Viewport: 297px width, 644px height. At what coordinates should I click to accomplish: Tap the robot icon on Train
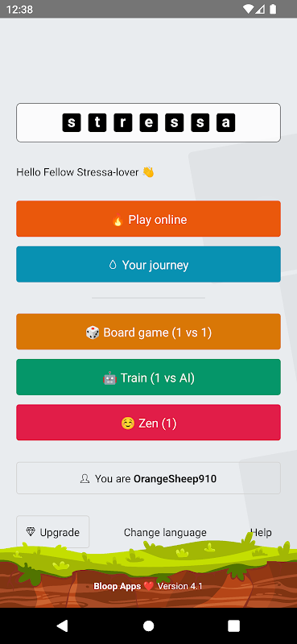pos(109,378)
